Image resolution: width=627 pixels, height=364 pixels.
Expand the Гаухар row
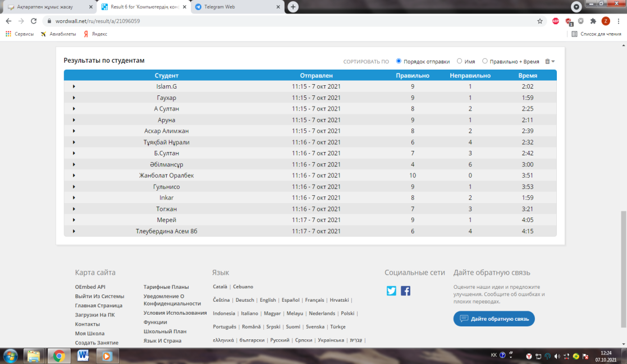[74, 98]
